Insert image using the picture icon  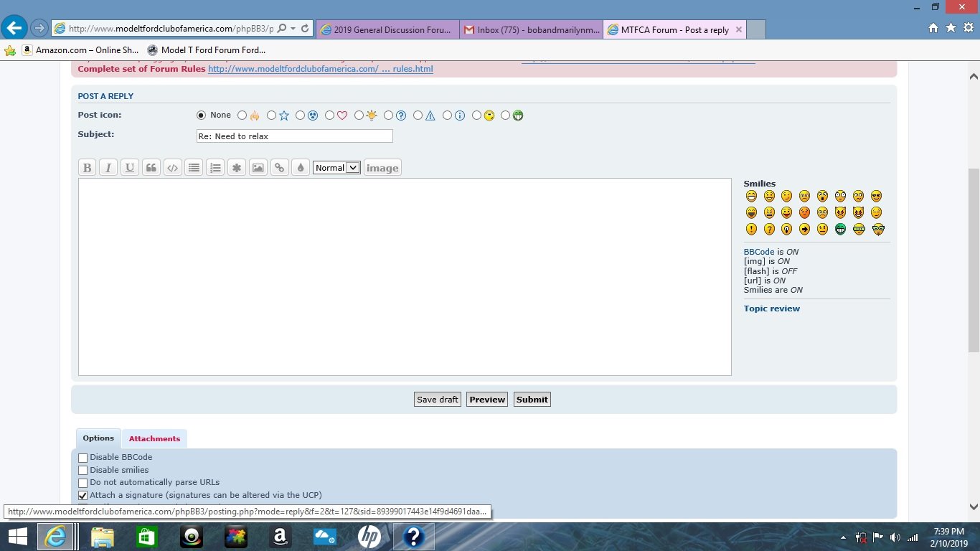(x=258, y=168)
